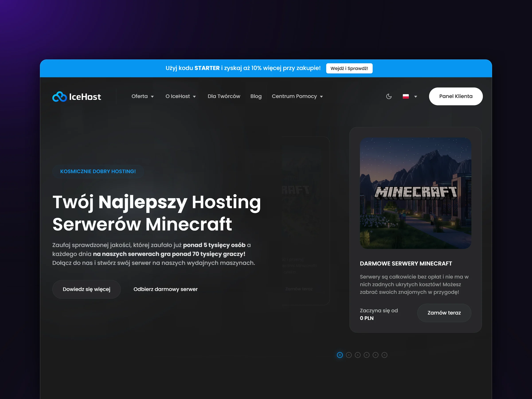Toggle dark mode moon icon
532x399 pixels.
(x=389, y=96)
